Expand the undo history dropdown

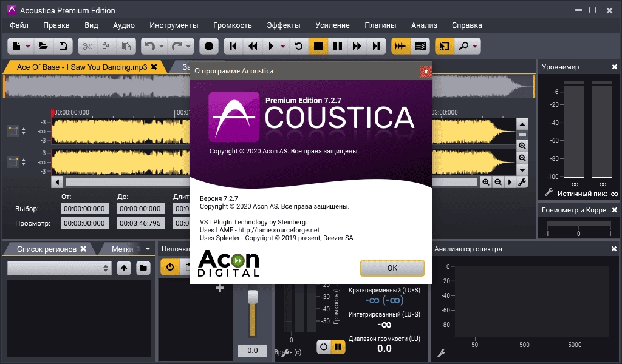click(162, 46)
